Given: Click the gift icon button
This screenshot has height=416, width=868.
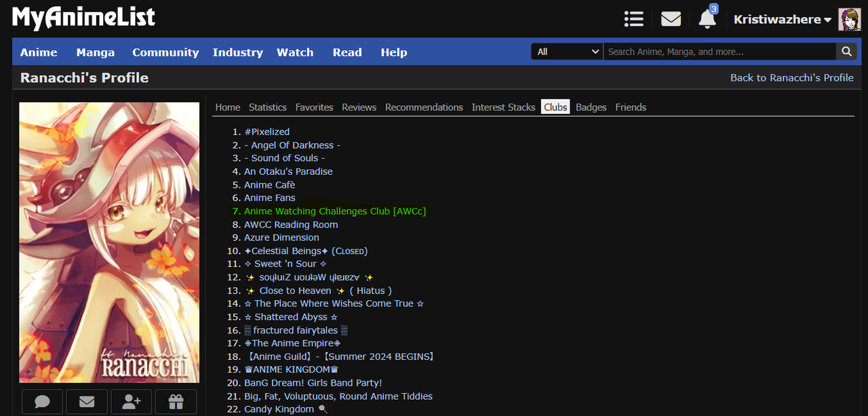Looking at the screenshot, I should tap(176, 402).
